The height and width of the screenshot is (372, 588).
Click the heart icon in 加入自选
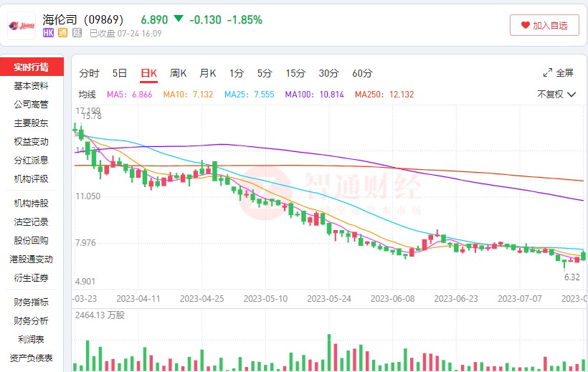[x=525, y=25]
